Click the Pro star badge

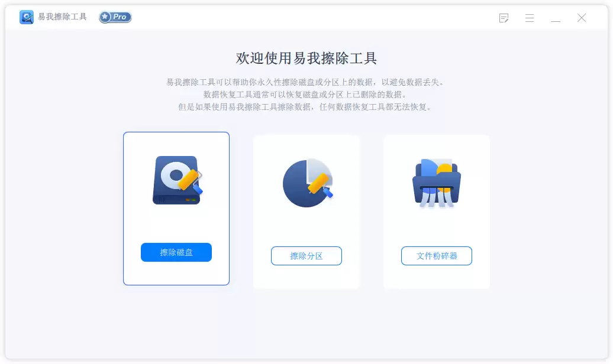115,17
